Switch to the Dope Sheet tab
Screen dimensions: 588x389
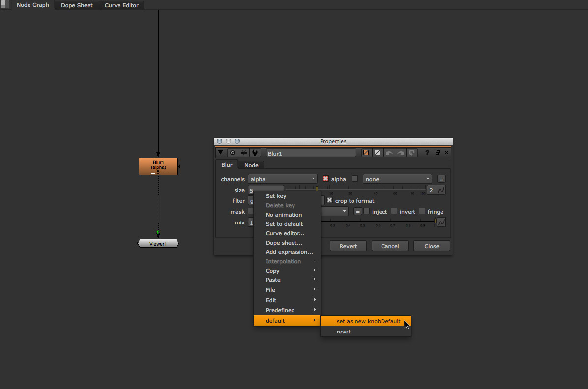tap(77, 5)
